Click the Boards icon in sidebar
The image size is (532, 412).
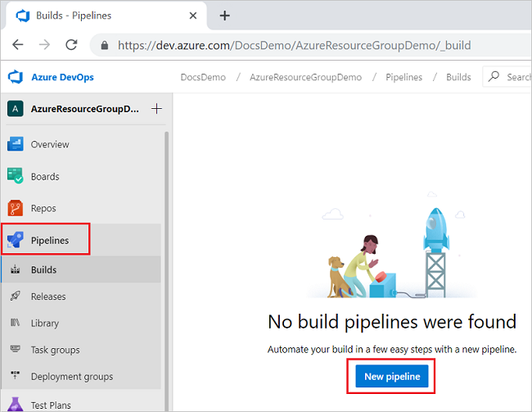coord(16,176)
